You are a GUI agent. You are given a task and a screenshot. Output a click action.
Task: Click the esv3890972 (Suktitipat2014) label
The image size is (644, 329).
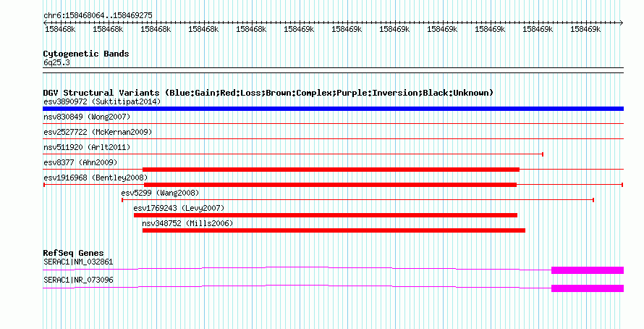(102, 101)
